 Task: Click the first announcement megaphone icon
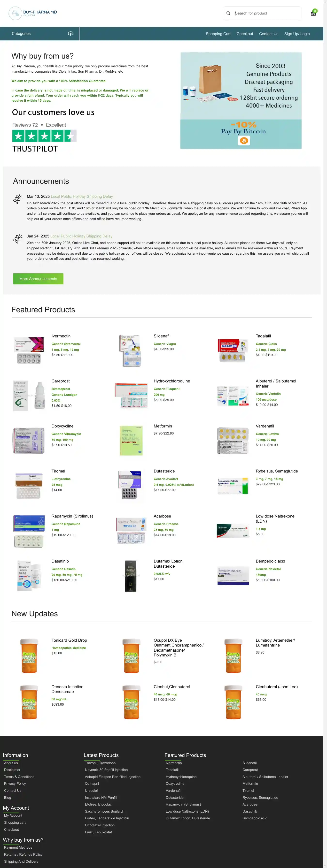(18, 199)
